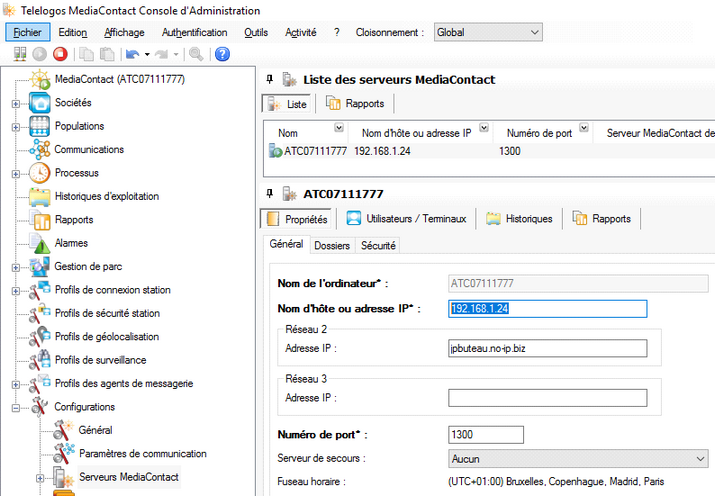The image size is (715, 496).
Task: Switch to the Sécurité tab
Action: (378, 246)
